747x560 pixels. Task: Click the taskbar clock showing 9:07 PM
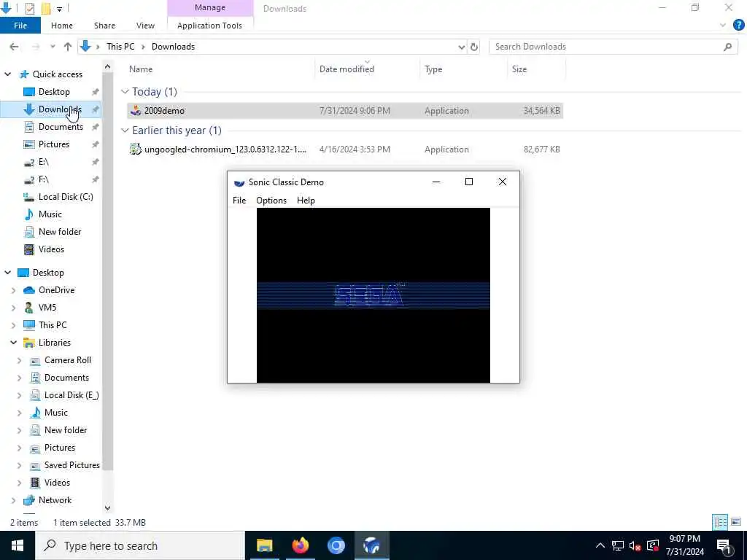pos(684,545)
